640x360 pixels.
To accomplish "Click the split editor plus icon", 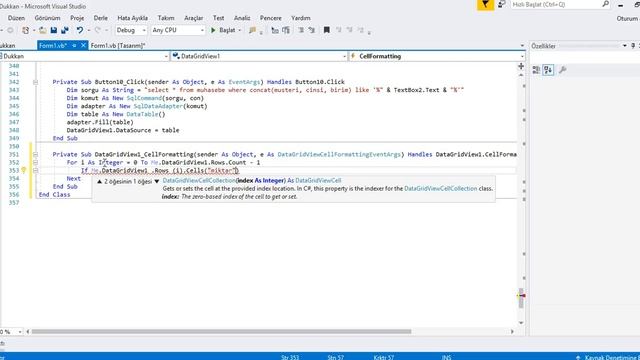I will 521,66.
